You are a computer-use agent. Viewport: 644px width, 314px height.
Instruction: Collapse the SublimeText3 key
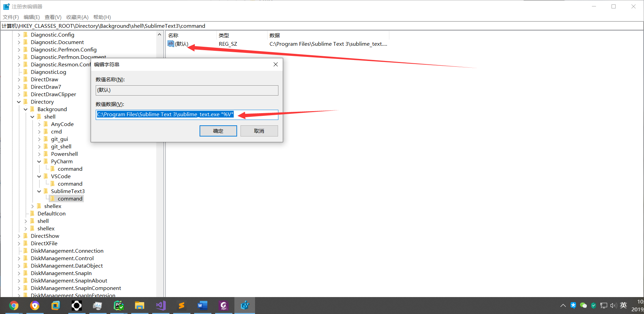[x=39, y=191]
